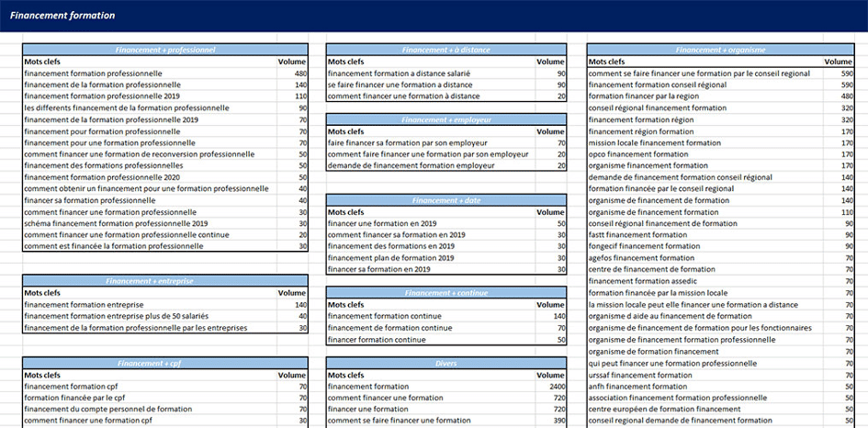Click the 'Financement formation' title banner

coord(62,16)
